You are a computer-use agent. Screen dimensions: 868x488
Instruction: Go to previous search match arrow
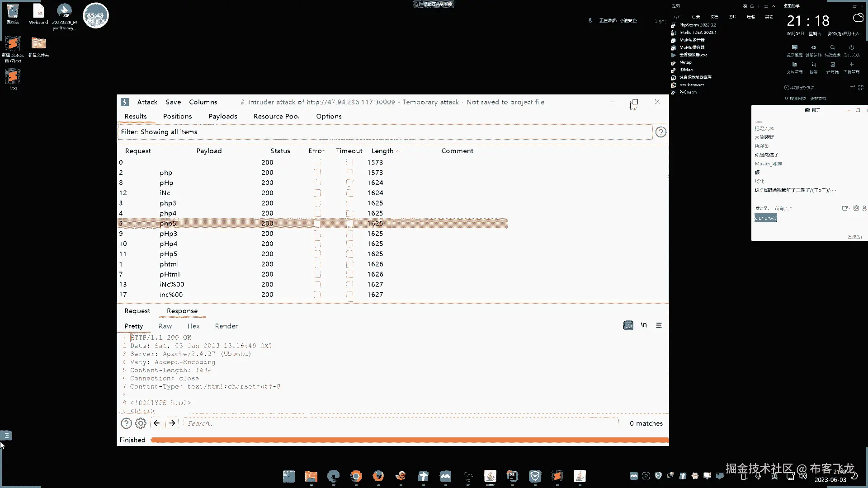pyautogui.click(x=156, y=423)
